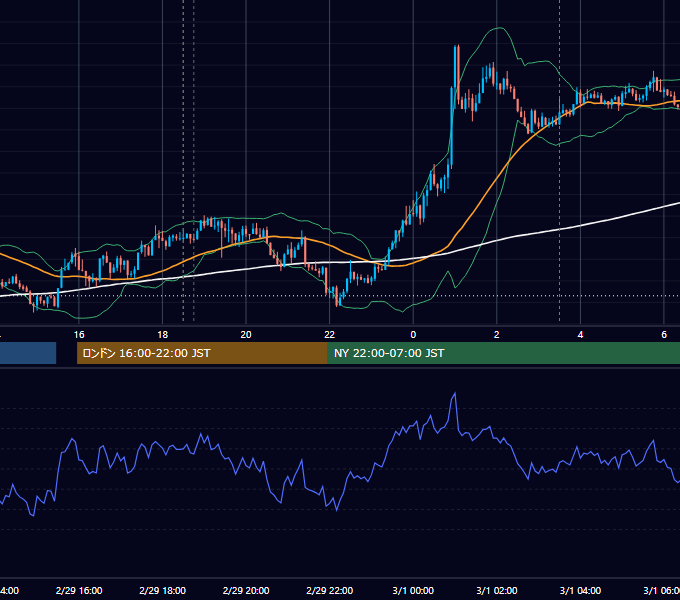This screenshot has height=600, width=680.
Task: Click the 2/29 22:00 date label
Action: 330,590
